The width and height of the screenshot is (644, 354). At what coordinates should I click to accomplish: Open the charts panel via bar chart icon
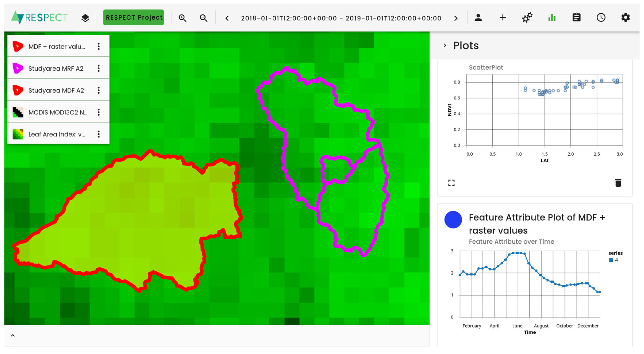[x=552, y=17]
